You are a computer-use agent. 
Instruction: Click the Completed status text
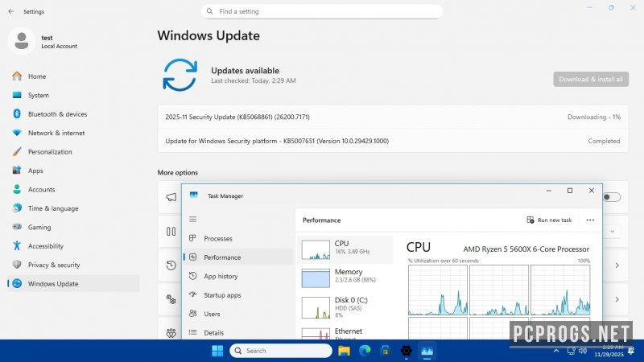[x=604, y=141]
